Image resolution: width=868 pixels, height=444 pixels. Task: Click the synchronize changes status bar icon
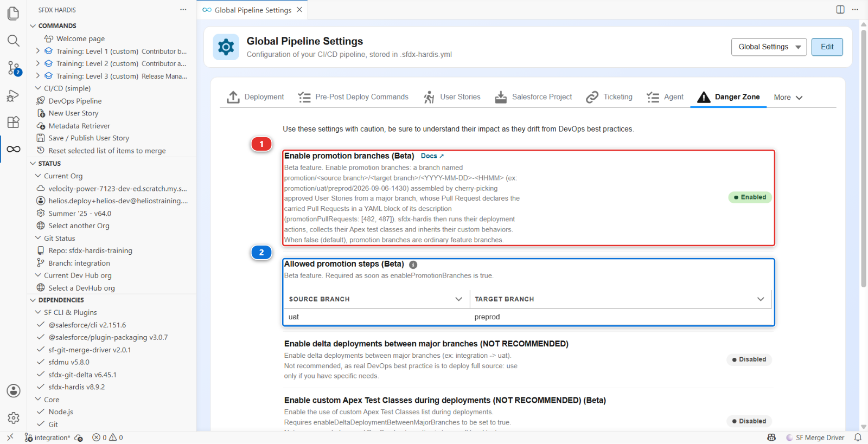pos(79,437)
